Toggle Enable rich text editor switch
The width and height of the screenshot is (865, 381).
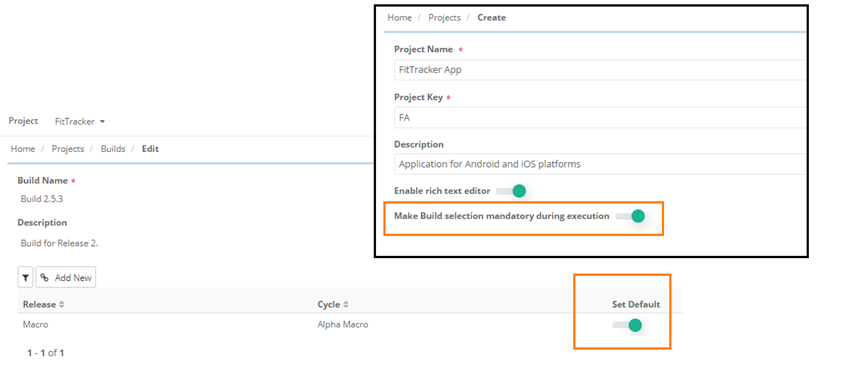pos(511,191)
